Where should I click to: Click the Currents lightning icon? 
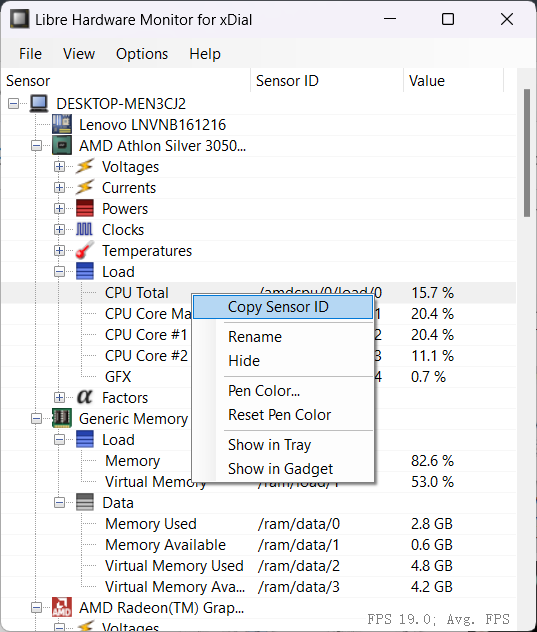[x=85, y=187]
